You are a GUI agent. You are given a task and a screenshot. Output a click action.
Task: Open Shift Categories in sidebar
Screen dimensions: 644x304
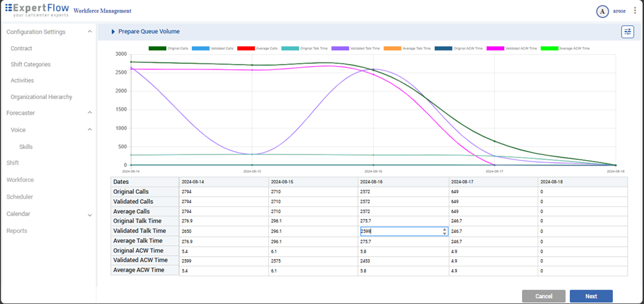tap(30, 65)
